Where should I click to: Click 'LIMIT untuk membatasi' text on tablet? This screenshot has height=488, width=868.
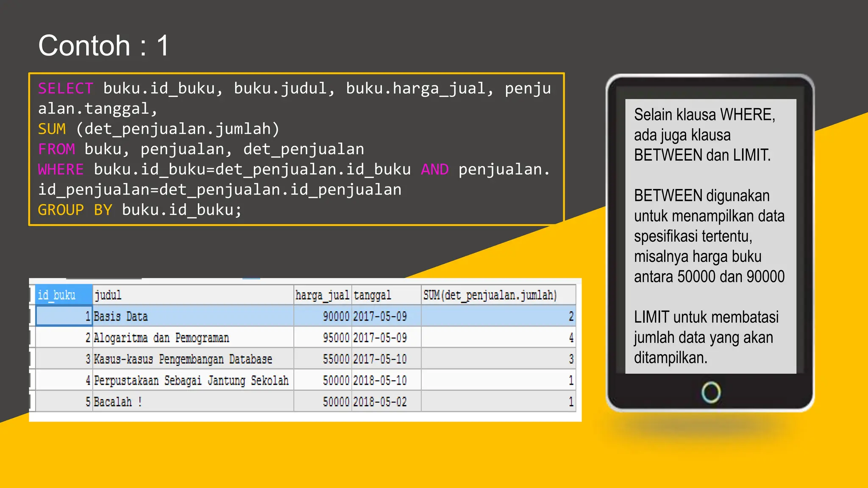pos(707,317)
